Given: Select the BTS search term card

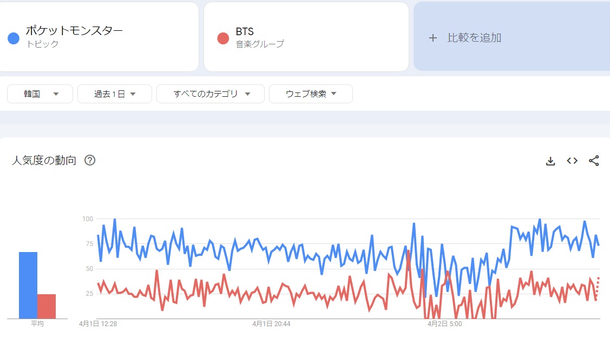Looking at the screenshot, I should (306, 37).
